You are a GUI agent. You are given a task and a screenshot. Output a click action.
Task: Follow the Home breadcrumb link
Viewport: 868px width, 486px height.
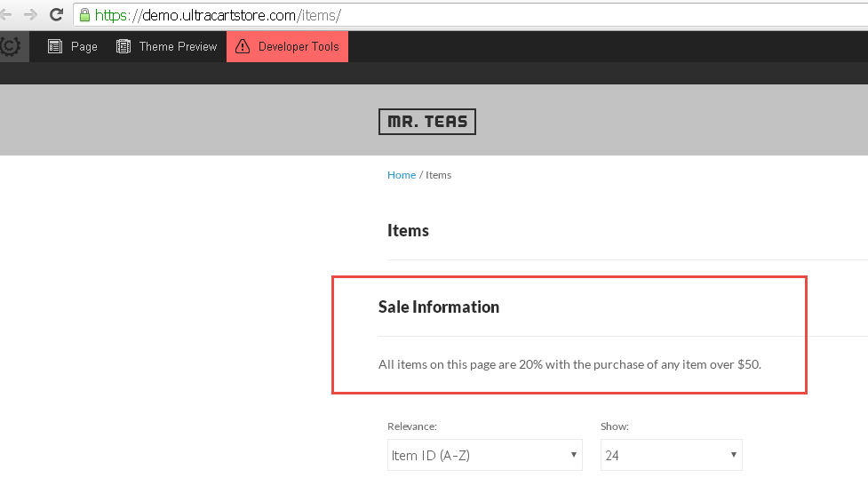click(402, 175)
